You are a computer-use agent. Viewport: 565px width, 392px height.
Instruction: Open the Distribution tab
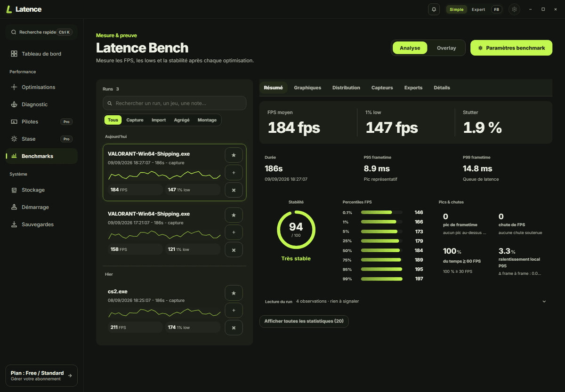click(346, 88)
